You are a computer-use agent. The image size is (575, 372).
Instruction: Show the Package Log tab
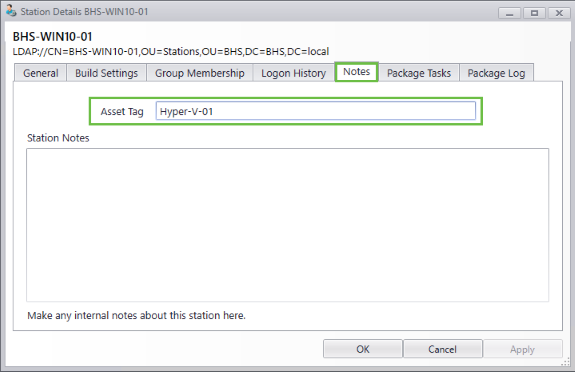click(x=496, y=73)
